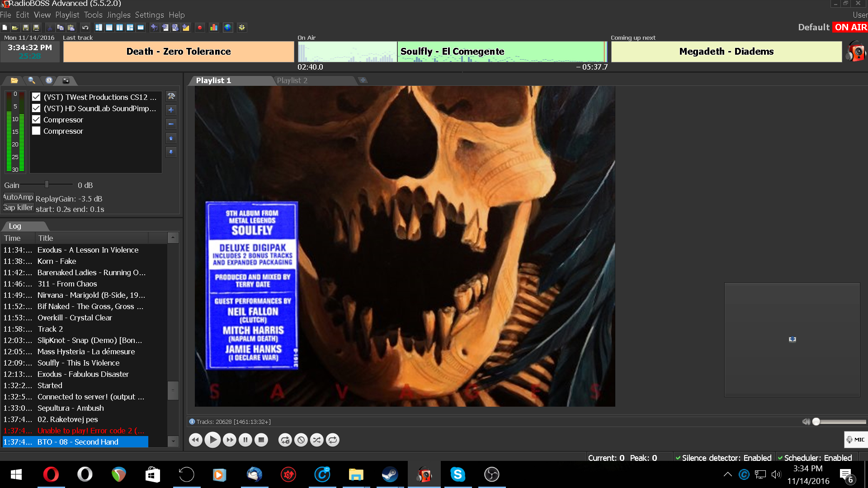
Task: Click the On Air track progress waveform
Action: [452, 52]
